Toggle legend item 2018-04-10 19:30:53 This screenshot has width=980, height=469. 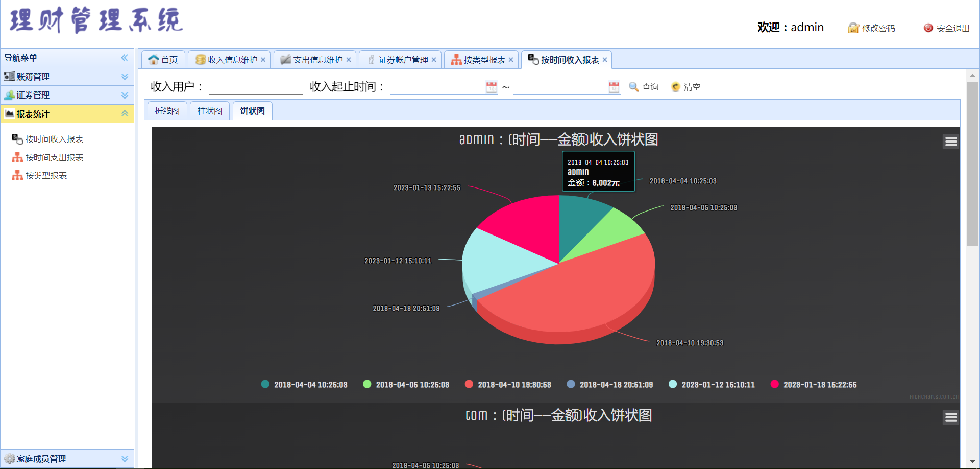(x=508, y=384)
